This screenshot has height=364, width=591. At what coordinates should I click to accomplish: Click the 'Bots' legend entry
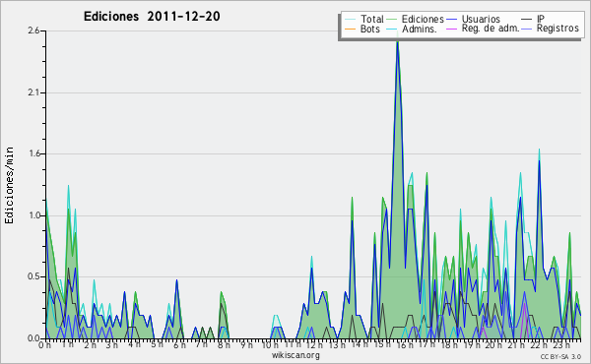tap(369, 29)
